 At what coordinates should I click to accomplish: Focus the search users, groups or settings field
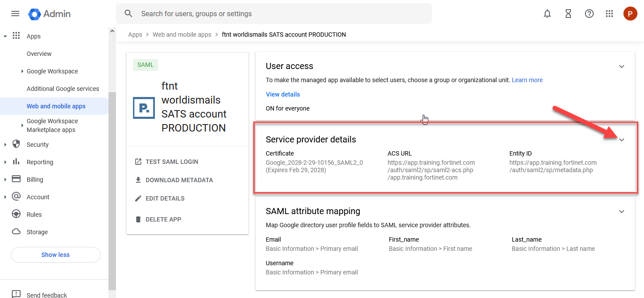click(x=274, y=14)
